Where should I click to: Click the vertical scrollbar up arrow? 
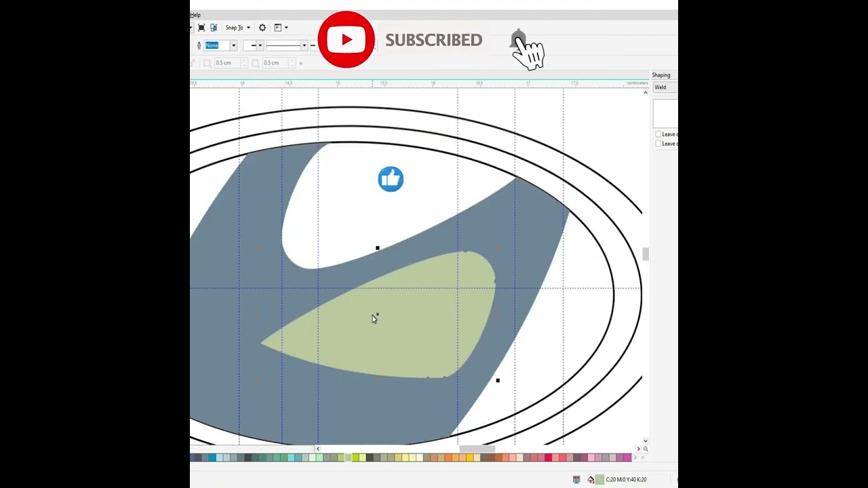[645, 92]
